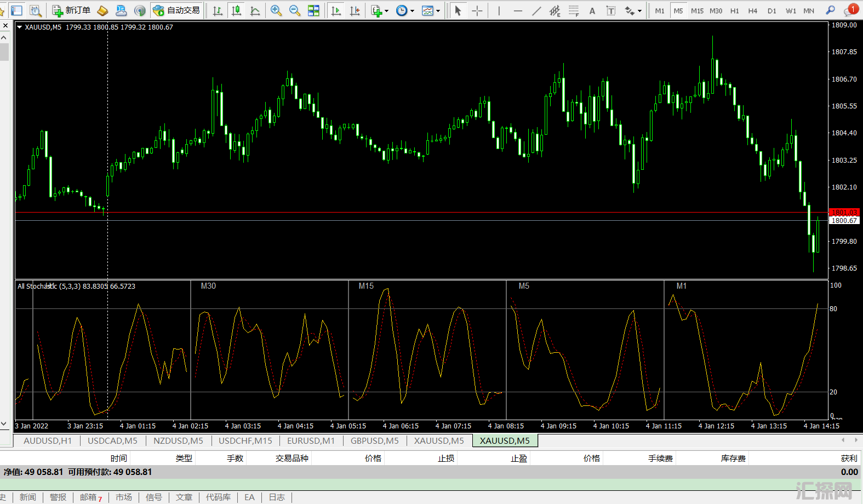The image size is (863, 504).
Task: Open the 日志 (Journal) terminal tab
Action: point(277,497)
